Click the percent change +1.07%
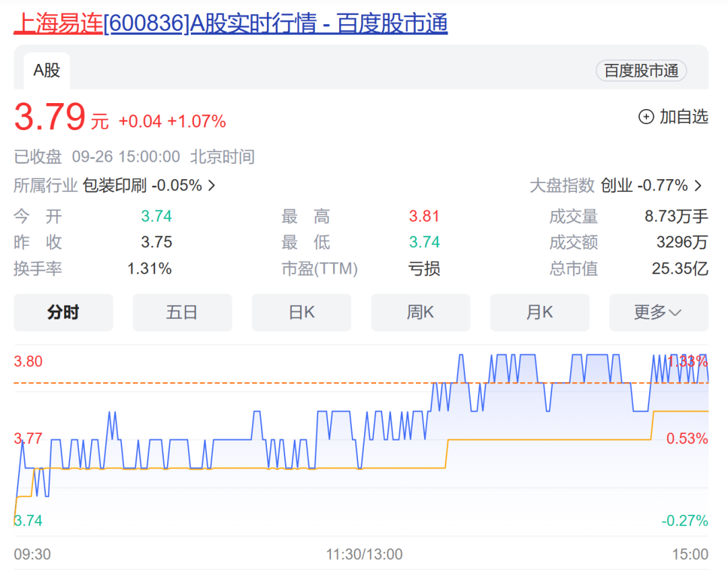 196,121
